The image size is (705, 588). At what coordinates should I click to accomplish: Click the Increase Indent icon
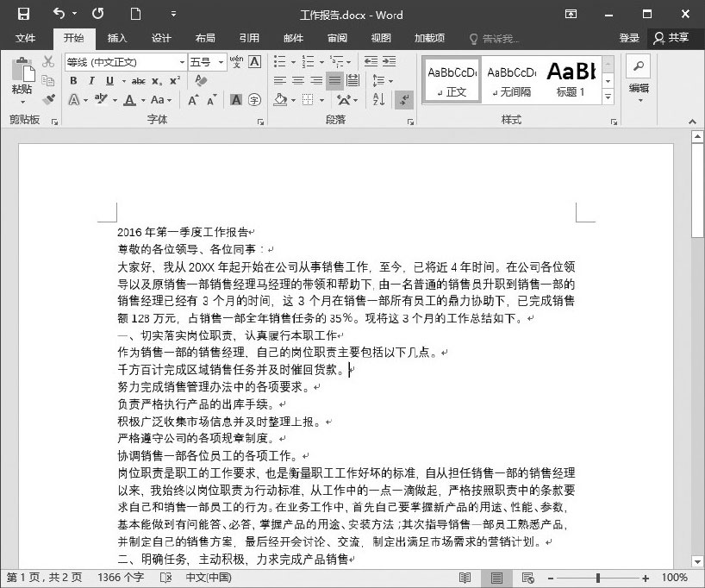(x=390, y=61)
